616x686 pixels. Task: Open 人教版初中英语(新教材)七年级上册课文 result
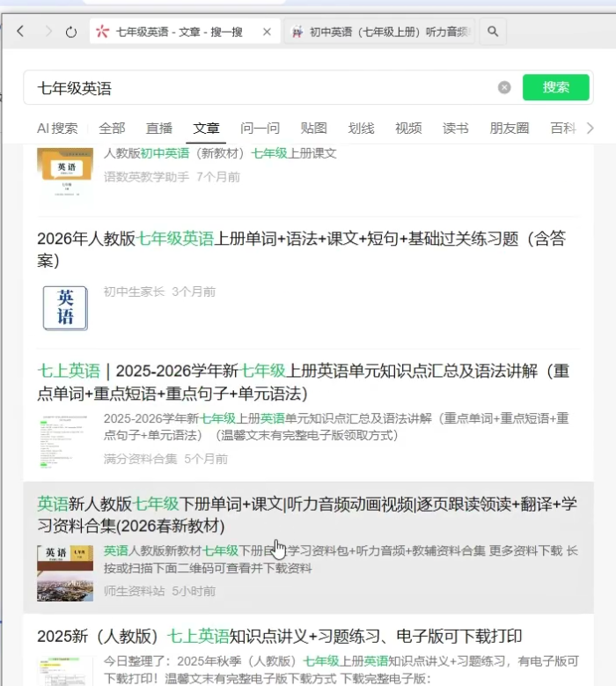[x=220, y=153]
